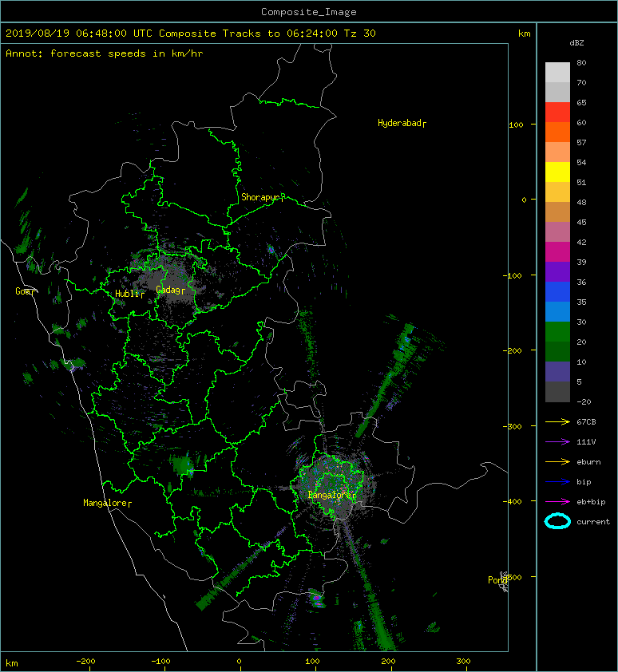
Task: Click the current legend label
Action: [x=593, y=522]
